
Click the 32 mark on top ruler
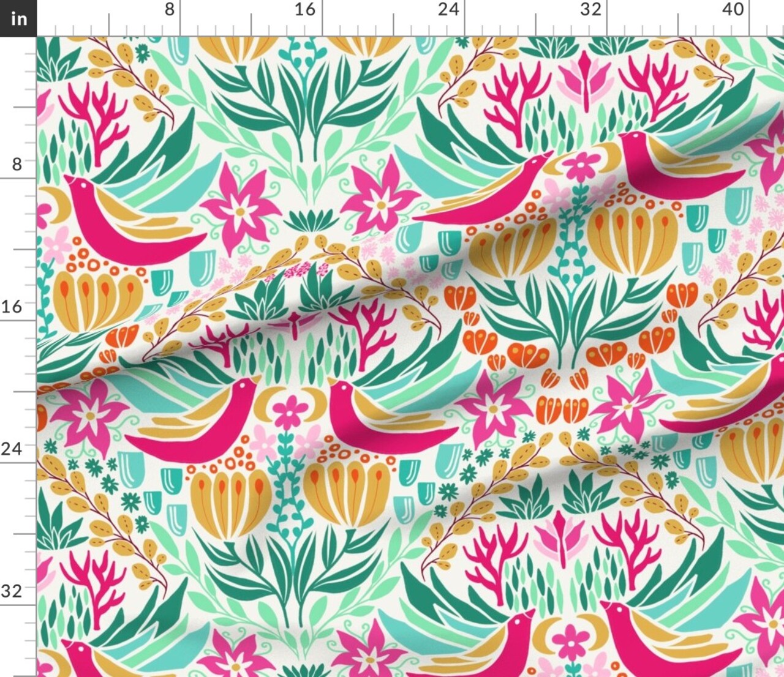590,9
